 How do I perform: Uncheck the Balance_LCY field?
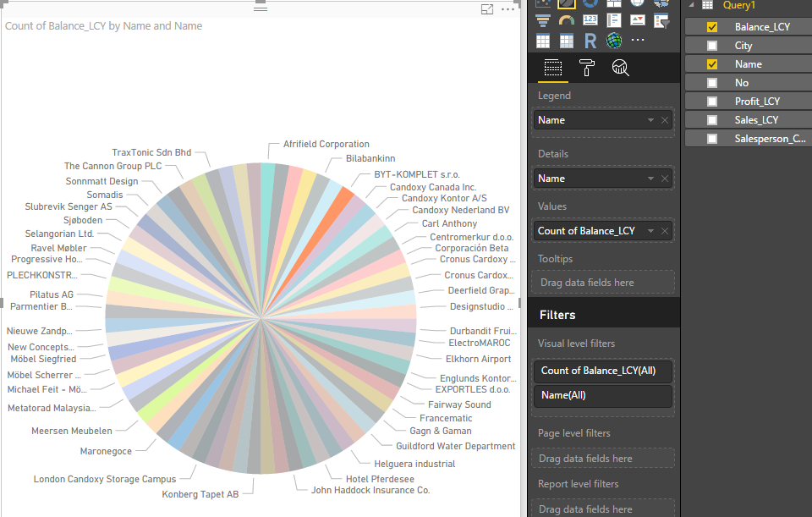click(x=712, y=27)
